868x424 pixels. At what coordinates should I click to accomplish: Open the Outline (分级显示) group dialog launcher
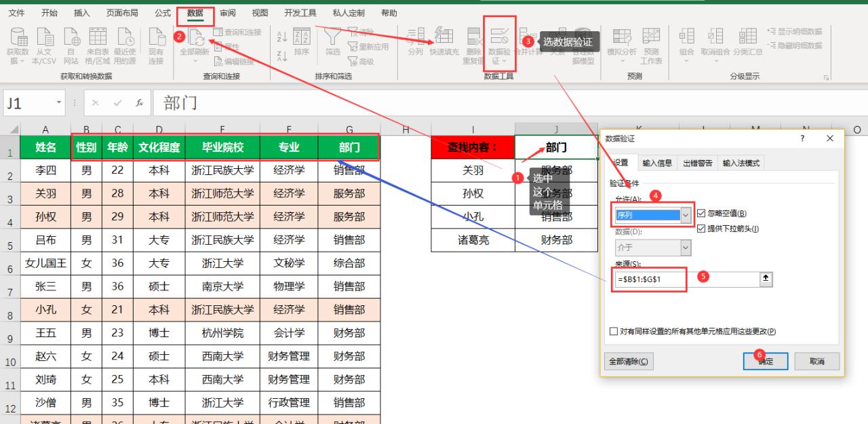tap(826, 78)
